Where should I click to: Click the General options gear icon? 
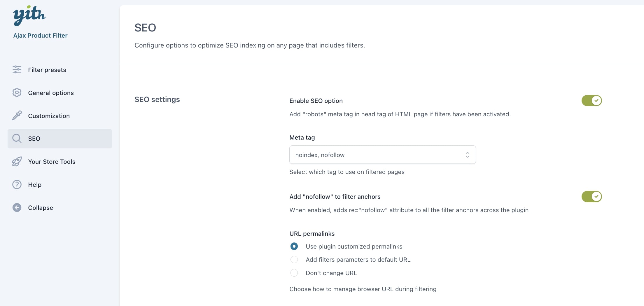[17, 93]
